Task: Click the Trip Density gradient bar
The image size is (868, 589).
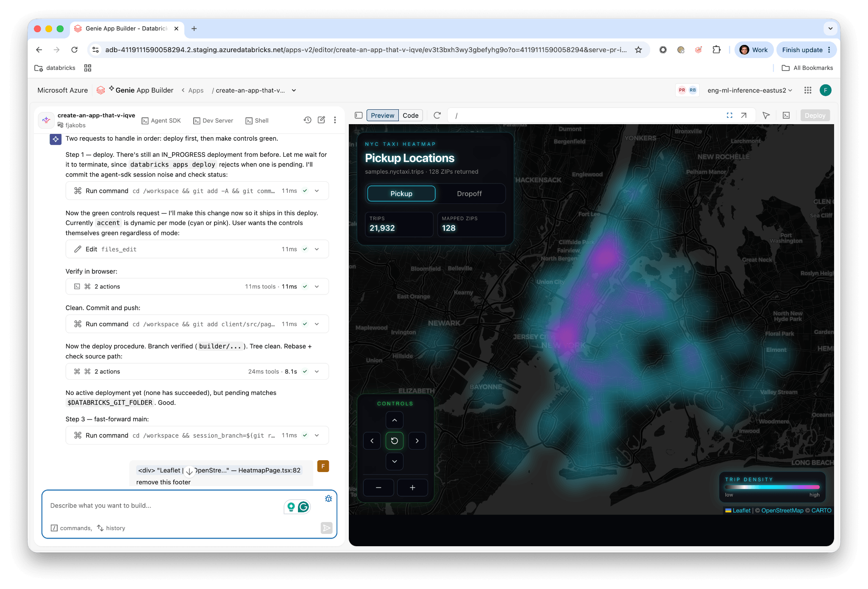Action: click(x=772, y=487)
